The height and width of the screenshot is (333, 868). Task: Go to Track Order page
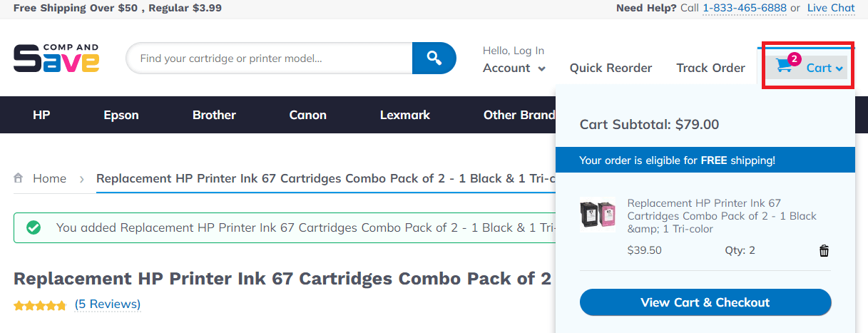710,68
